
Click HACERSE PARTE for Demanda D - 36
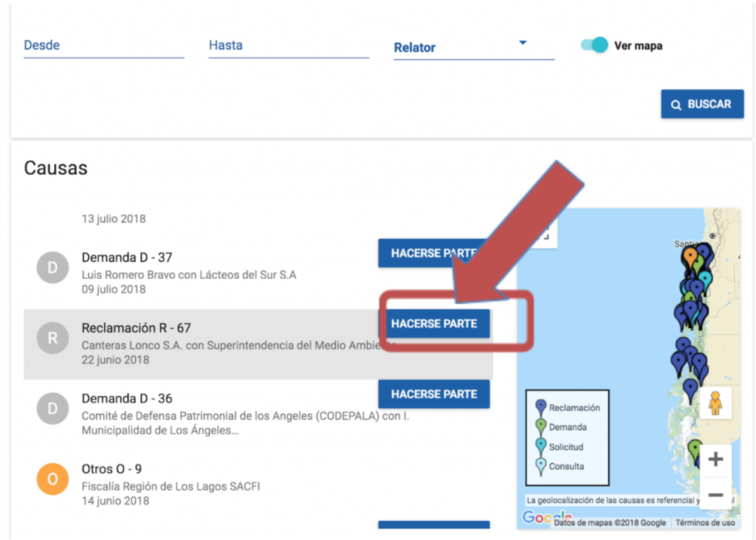433,394
